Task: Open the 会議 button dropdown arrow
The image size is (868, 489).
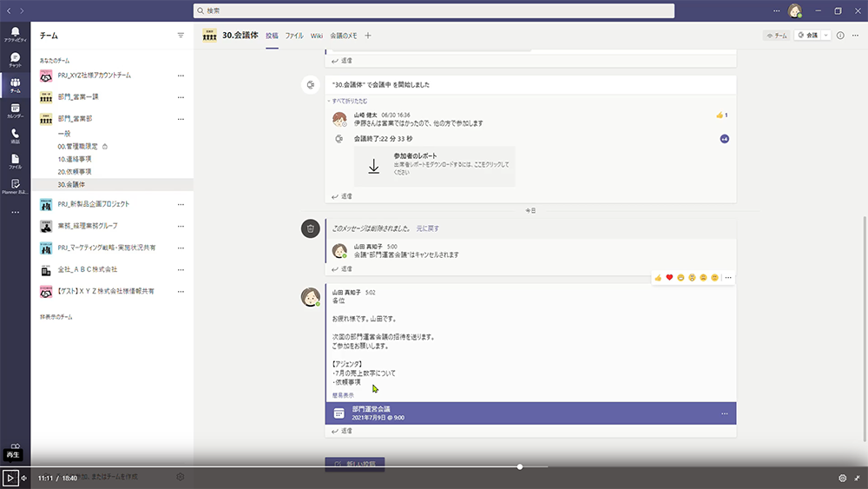Action: pos(825,36)
